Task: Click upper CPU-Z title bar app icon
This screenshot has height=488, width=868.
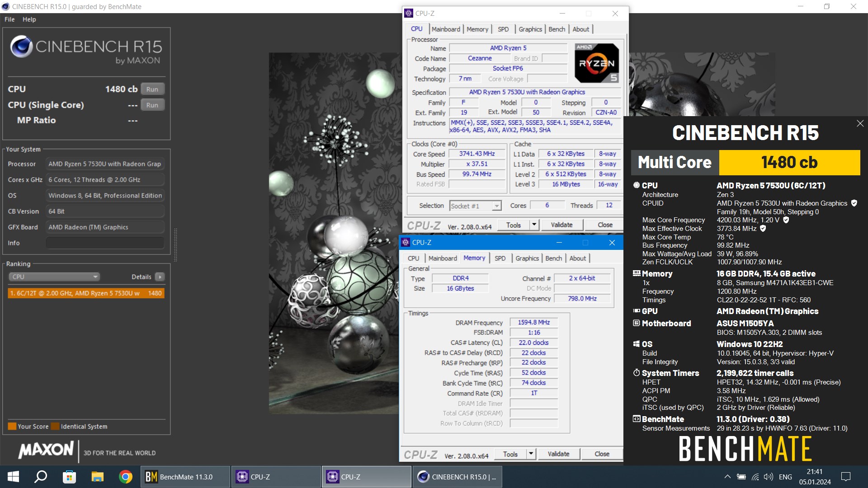Action: (409, 14)
